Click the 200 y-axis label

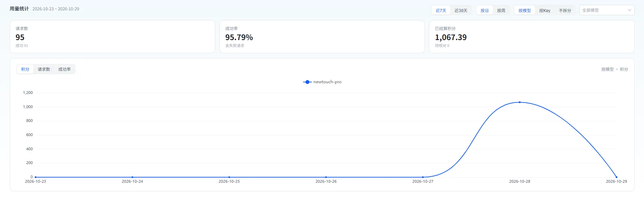point(29,163)
